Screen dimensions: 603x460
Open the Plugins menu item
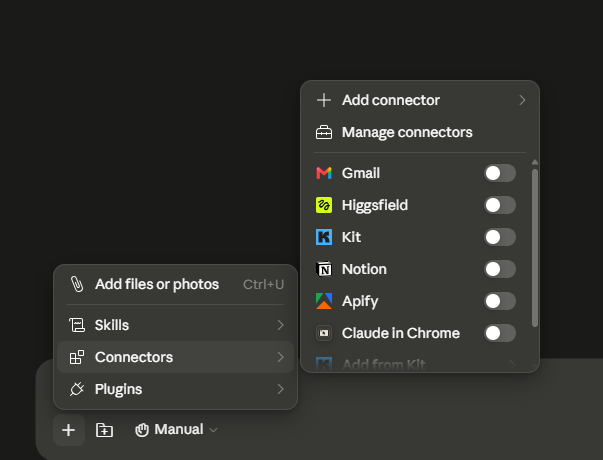(175, 389)
